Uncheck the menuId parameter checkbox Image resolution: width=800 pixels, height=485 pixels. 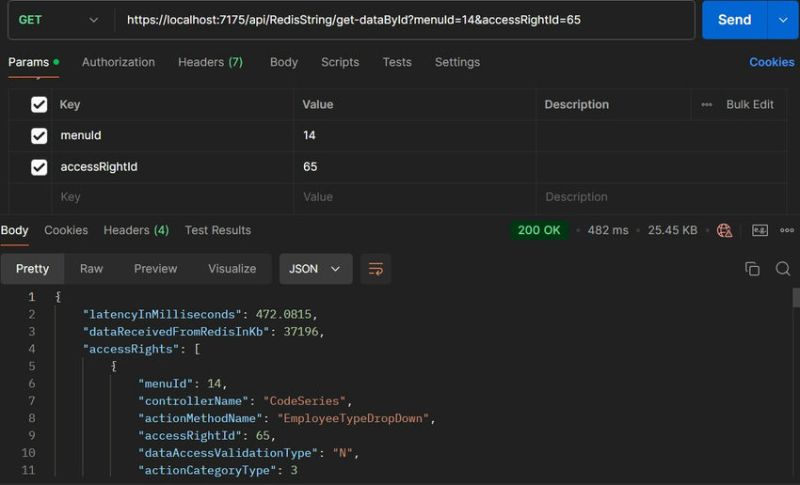(x=39, y=136)
